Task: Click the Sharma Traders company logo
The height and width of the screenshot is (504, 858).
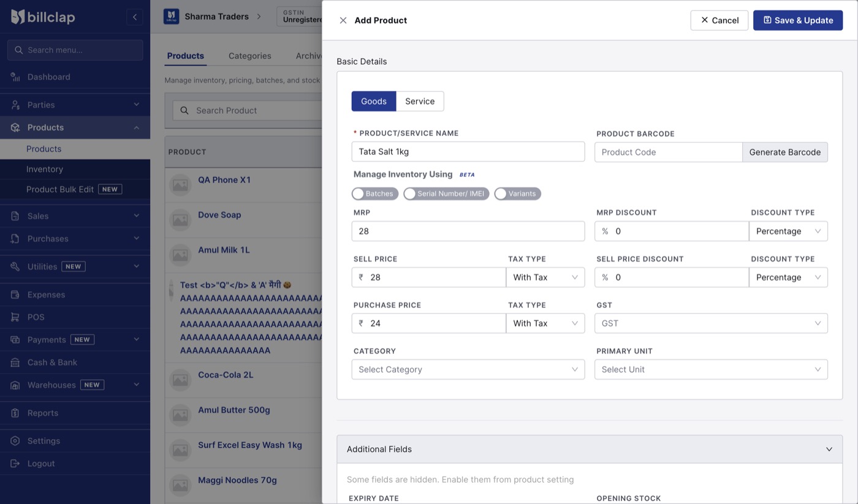Action: pos(171,17)
